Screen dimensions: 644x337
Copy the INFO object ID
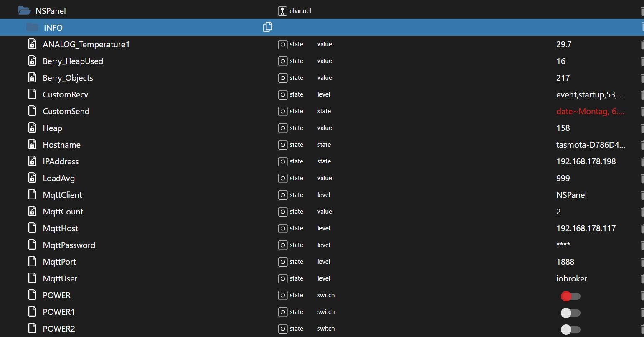pos(268,27)
